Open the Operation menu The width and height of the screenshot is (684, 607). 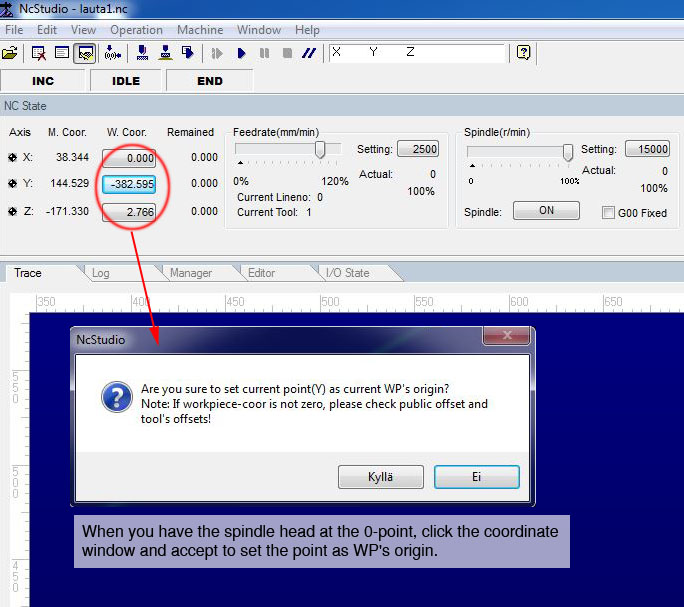[x=136, y=30]
